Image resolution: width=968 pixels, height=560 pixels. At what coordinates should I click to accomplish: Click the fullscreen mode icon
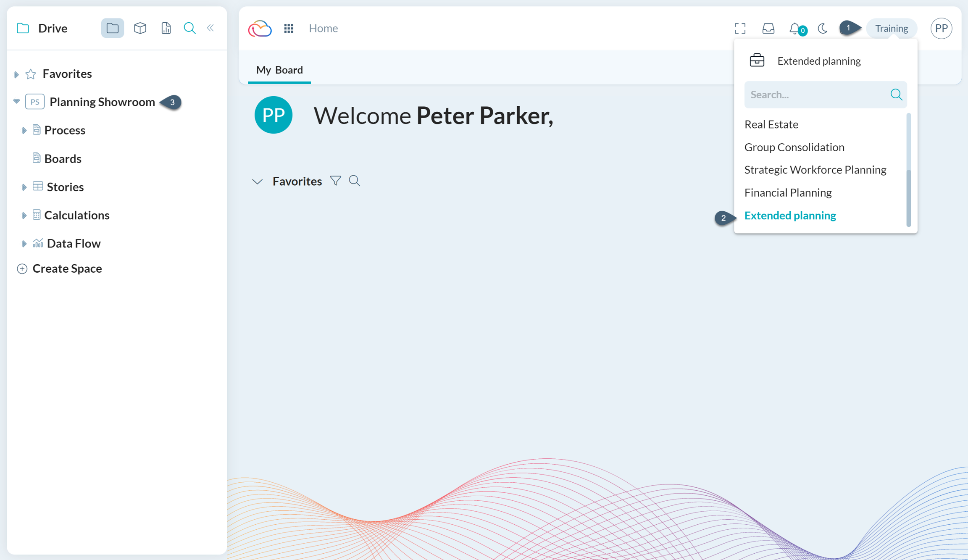tap(740, 28)
